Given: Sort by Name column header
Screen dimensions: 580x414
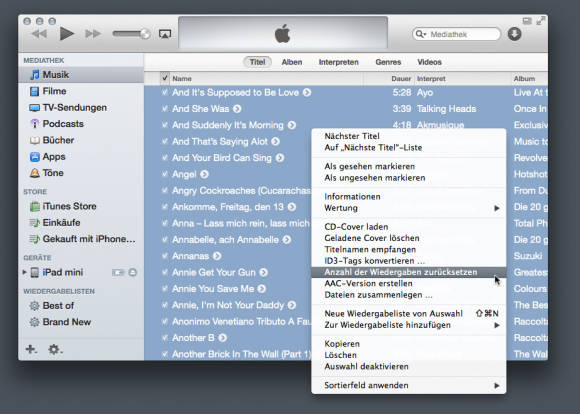Looking at the screenshot, I should [266, 78].
